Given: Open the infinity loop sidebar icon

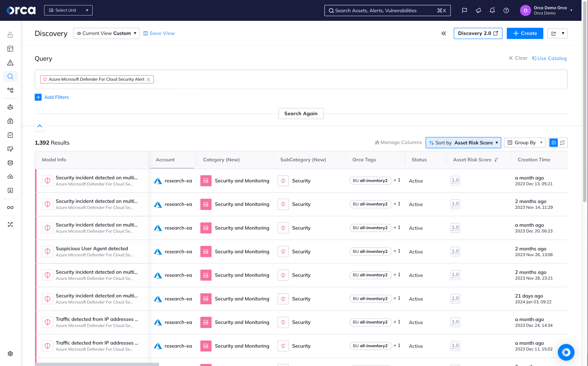Looking at the screenshot, I should pyautogui.click(x=10, y=208).
